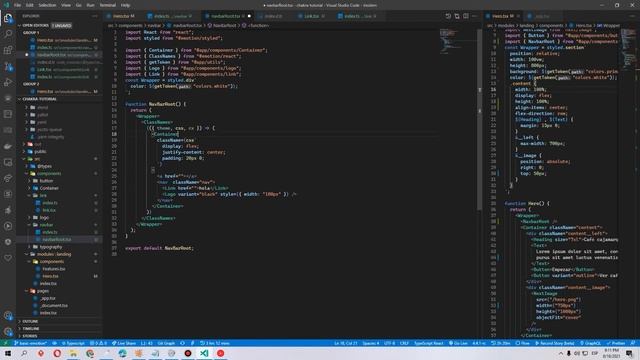This screenshot has width=640, height=360.
Task: Click the Opera browser taskbar icon
Action: click(57, 353)
